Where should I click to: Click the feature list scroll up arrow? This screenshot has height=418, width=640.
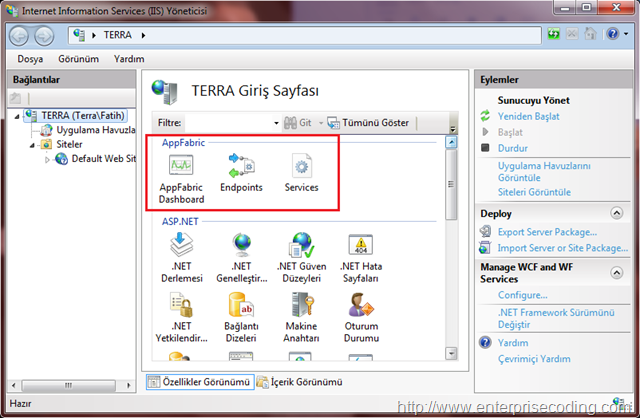451,142
